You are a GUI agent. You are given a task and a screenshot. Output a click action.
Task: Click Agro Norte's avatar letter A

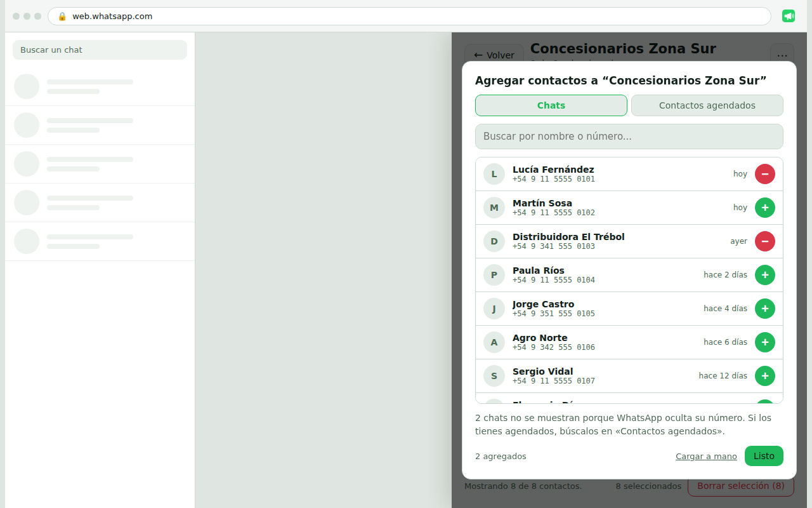(494, 342)
